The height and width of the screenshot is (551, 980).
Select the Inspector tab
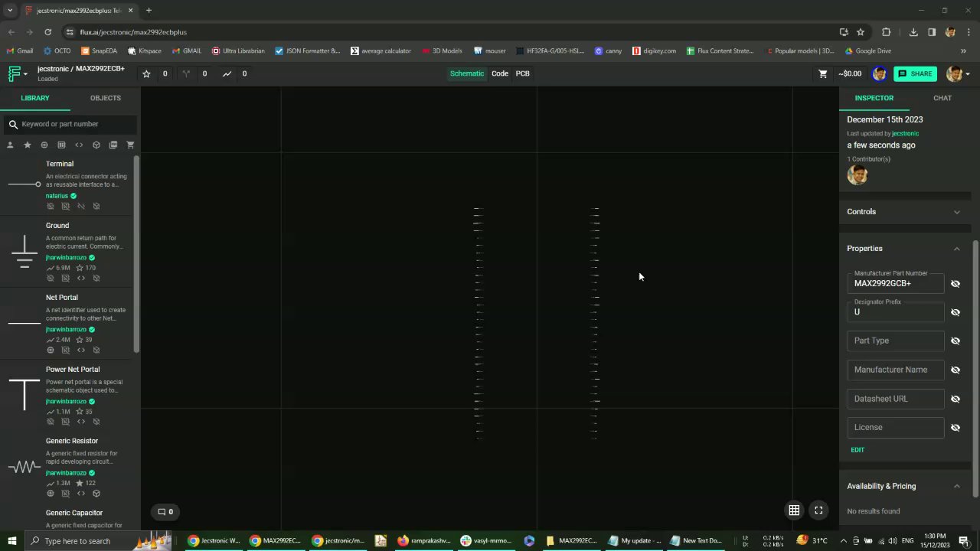(874, 98)
